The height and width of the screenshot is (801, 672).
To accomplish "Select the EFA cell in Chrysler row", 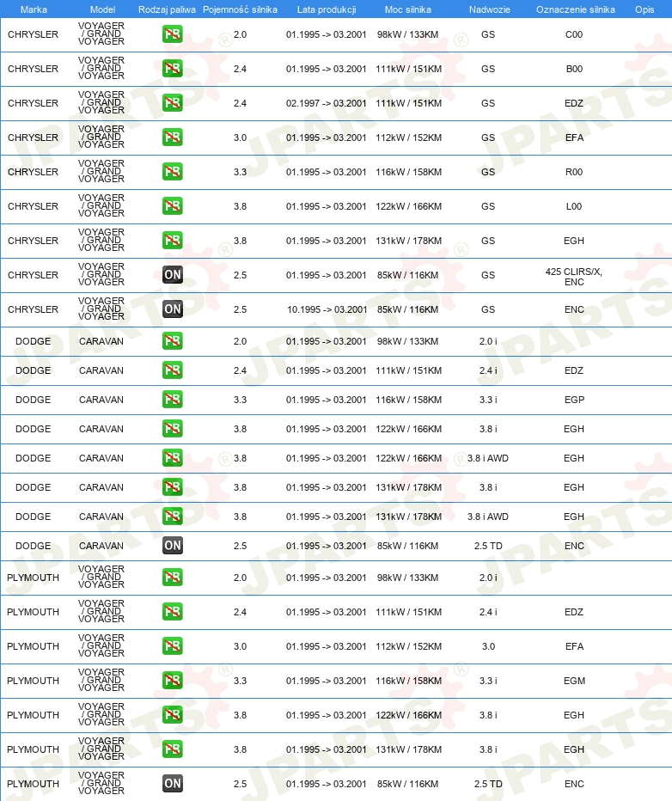I will (574, 137).
